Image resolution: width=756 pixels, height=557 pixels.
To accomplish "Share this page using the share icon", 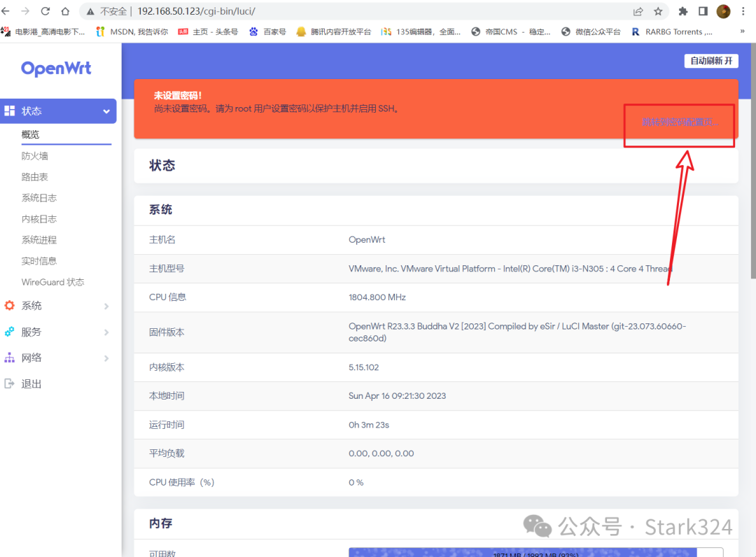I will point(638,11).
